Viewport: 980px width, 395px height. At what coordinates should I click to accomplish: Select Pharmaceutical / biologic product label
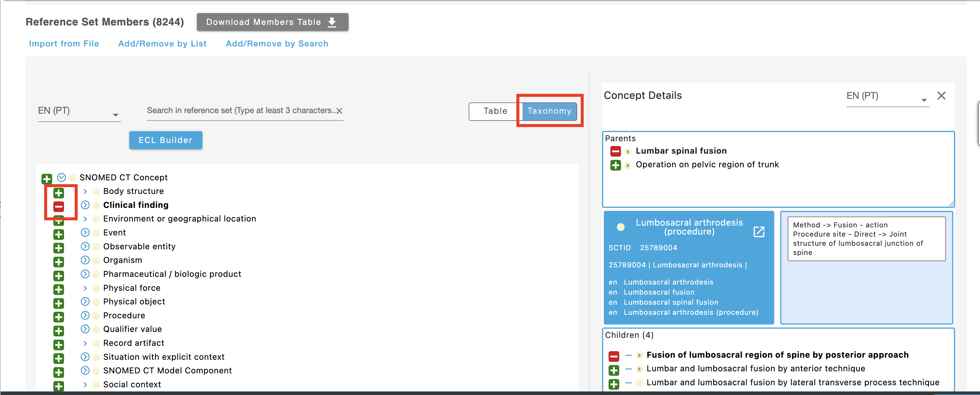coord(172,274)
